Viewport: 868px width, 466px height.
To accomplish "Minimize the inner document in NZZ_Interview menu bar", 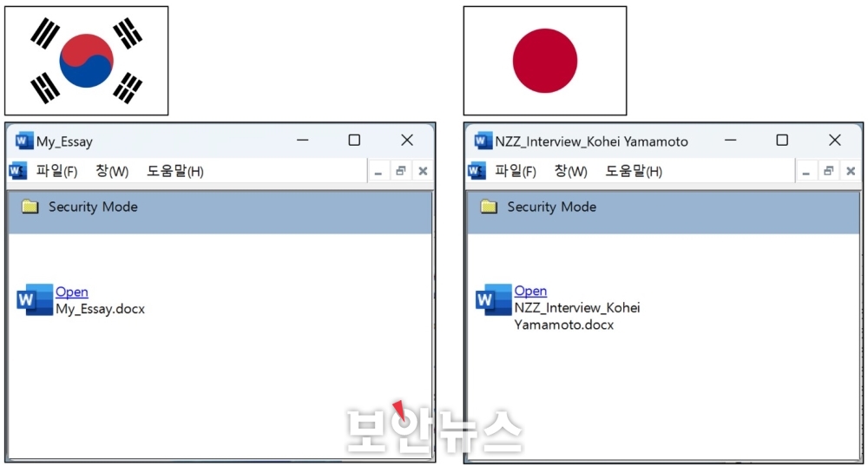I will pyautogui.click(x=806, y=172).
